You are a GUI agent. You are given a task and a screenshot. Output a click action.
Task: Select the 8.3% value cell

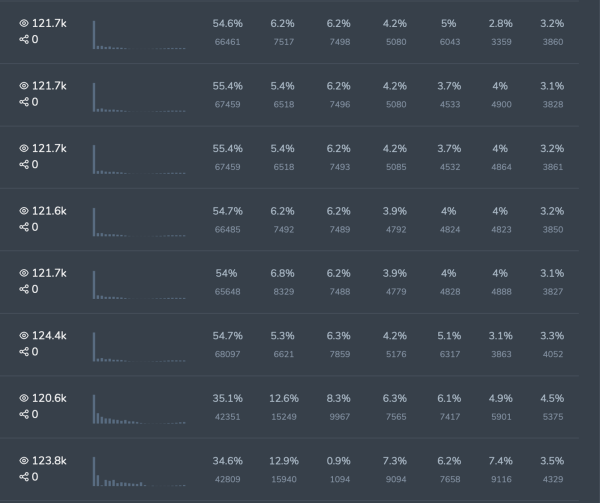(x=339, y=398)
